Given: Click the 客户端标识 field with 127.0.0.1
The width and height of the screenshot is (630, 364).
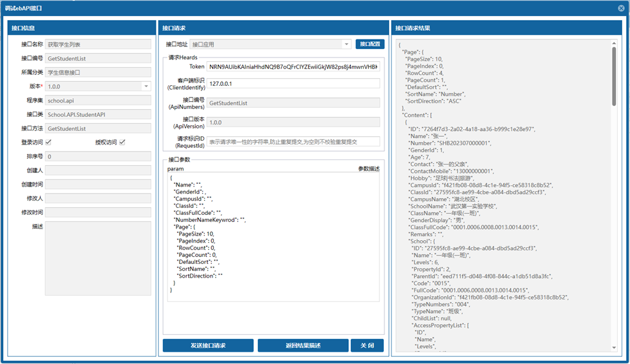Looking at the screenshot, I should pos(293,83).
